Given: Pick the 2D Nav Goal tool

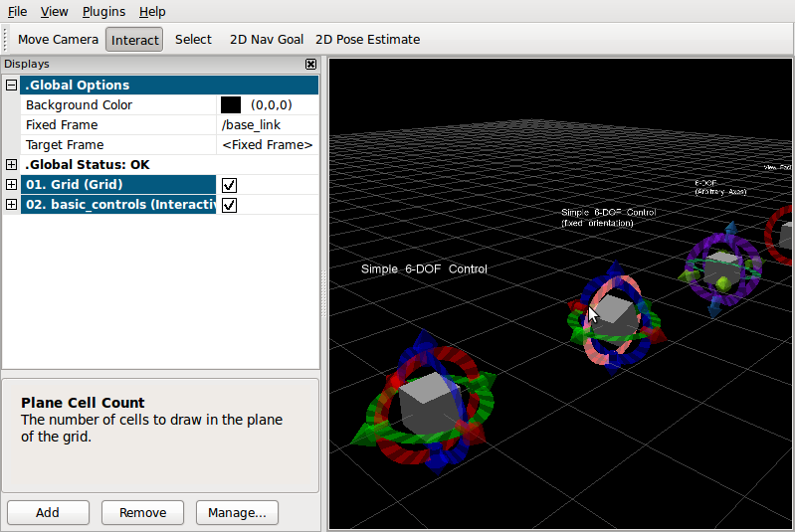Looking at the screenshot, I should point(266,40).
